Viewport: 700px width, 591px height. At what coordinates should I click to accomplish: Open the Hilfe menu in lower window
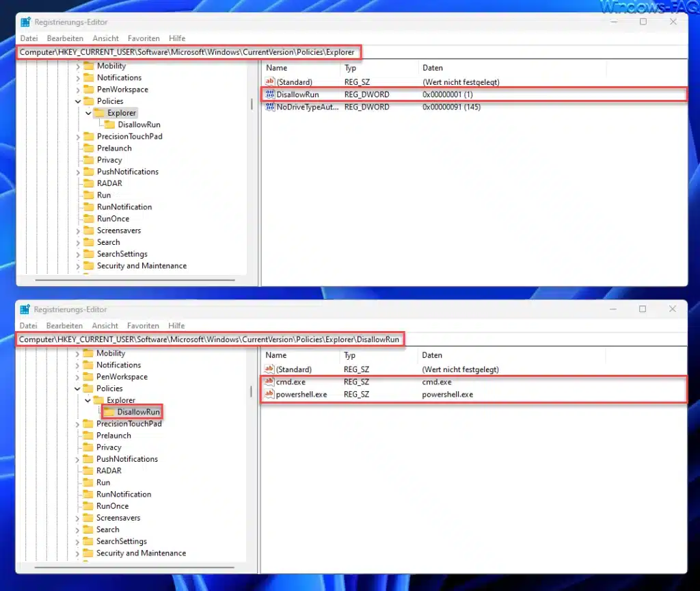pyautogui.click(x=176, y=326)
